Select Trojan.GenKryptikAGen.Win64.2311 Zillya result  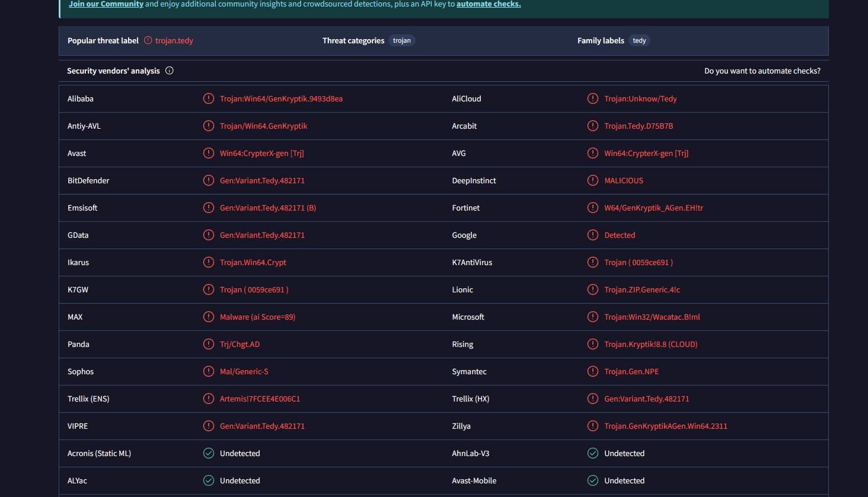pyautogui.click(x=666, y=426)
